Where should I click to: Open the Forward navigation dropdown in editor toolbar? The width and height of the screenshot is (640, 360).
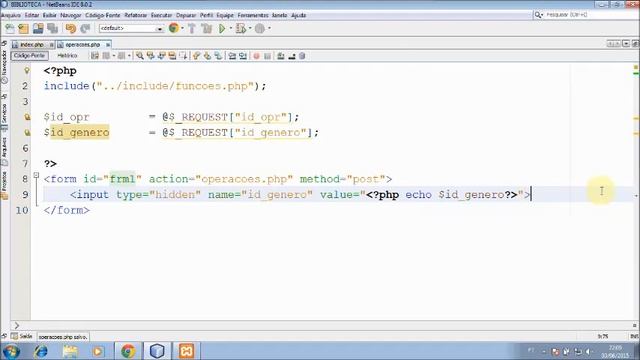tap(129, 56)
